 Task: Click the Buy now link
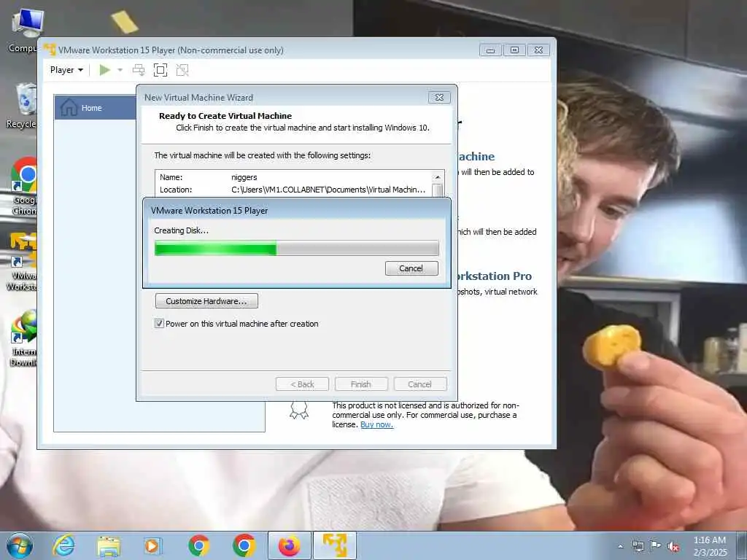pyautogui.click(x=377, y=424)
